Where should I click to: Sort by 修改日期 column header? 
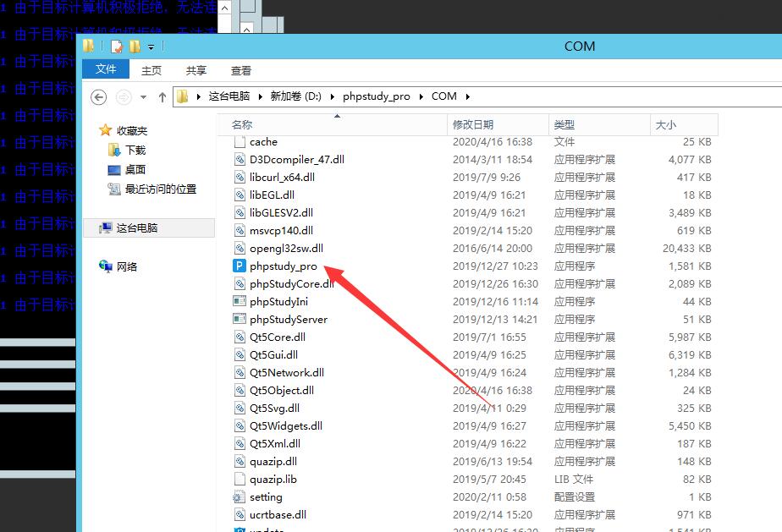tap(473, 124)
